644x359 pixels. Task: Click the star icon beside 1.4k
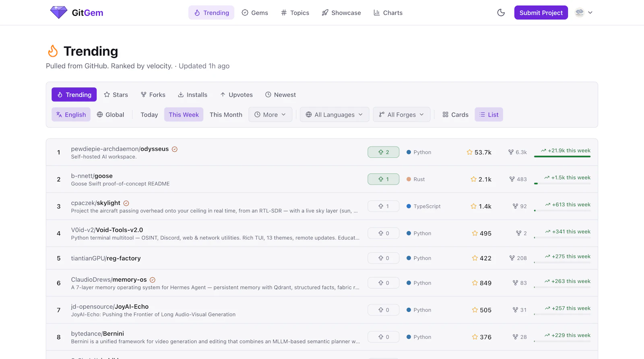pos(473,206)
